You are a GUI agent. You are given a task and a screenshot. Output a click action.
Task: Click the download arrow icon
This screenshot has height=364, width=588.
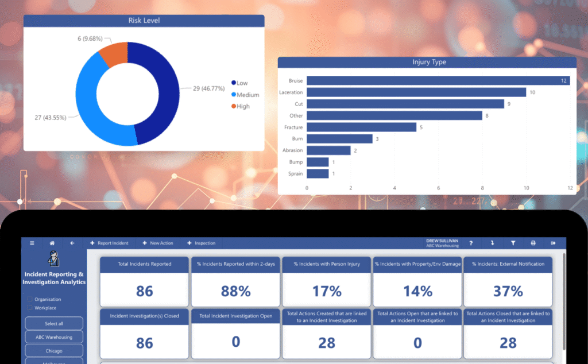492,243
